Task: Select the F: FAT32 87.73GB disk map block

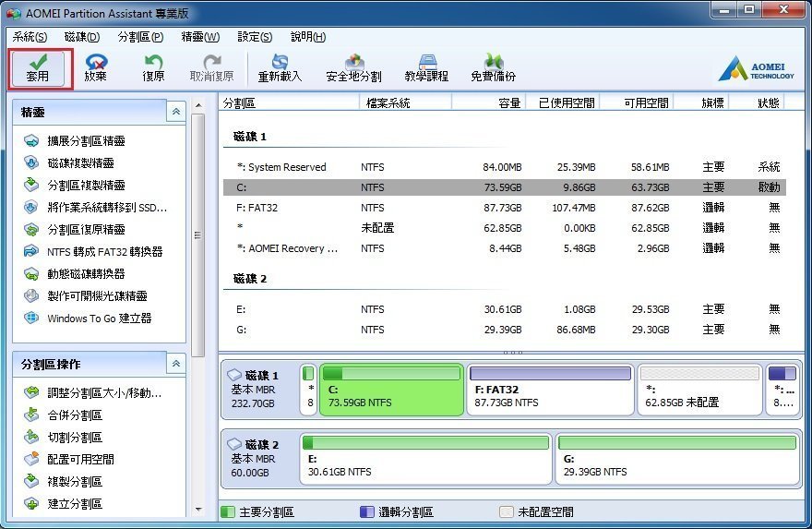Action: point(550,389)
